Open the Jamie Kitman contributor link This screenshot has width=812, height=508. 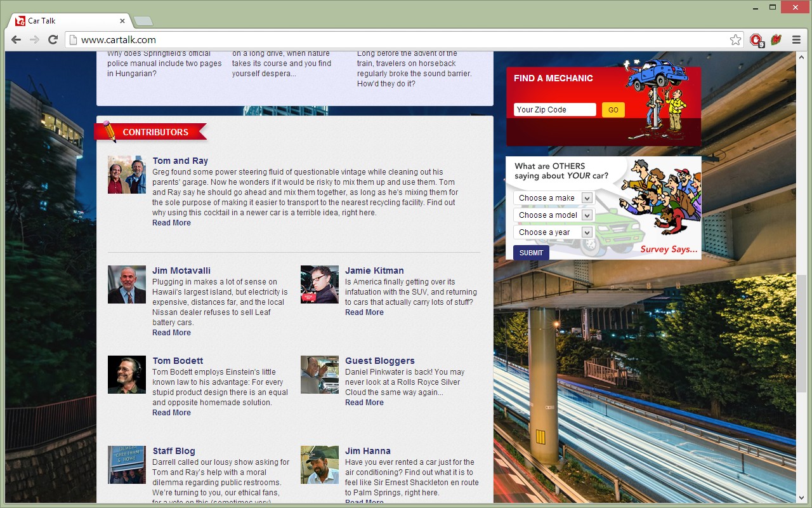point(374,271)
